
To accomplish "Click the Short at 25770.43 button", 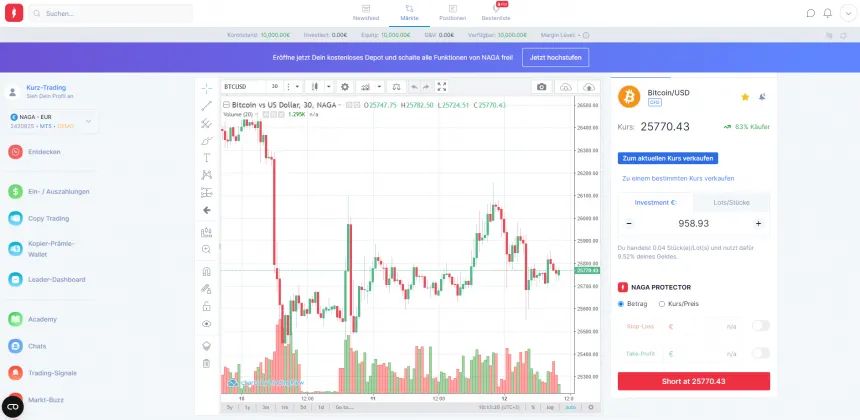I will (x=694, y=381).
